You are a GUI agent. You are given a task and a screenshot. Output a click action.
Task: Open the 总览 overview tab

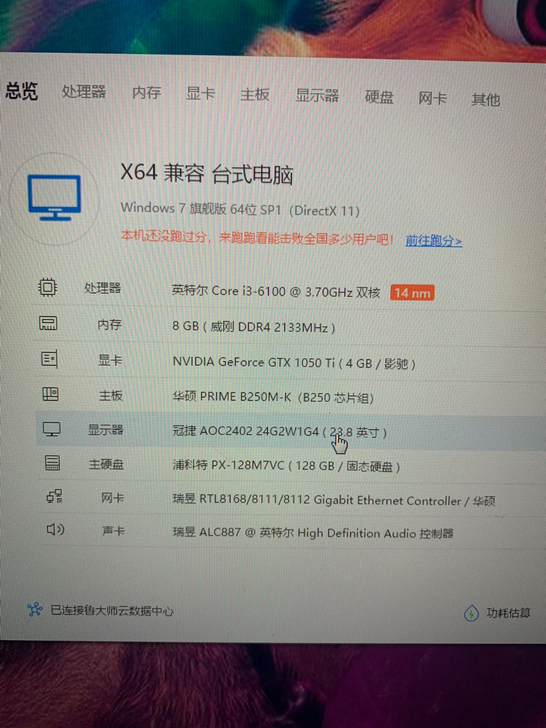click(x=21, y=91)
